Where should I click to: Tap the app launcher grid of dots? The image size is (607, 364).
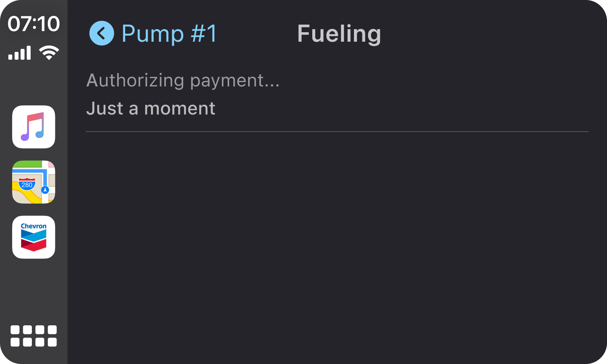[x=34, y=336]
